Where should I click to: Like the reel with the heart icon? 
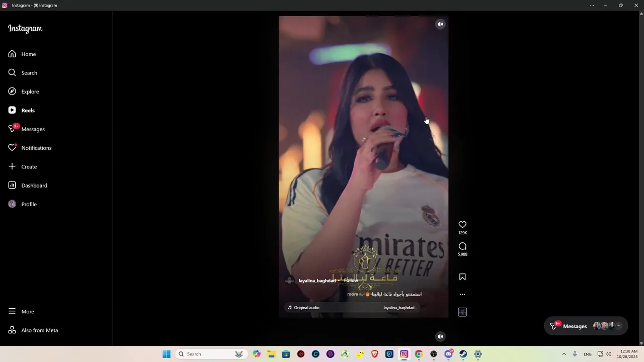tap(462, 225)
